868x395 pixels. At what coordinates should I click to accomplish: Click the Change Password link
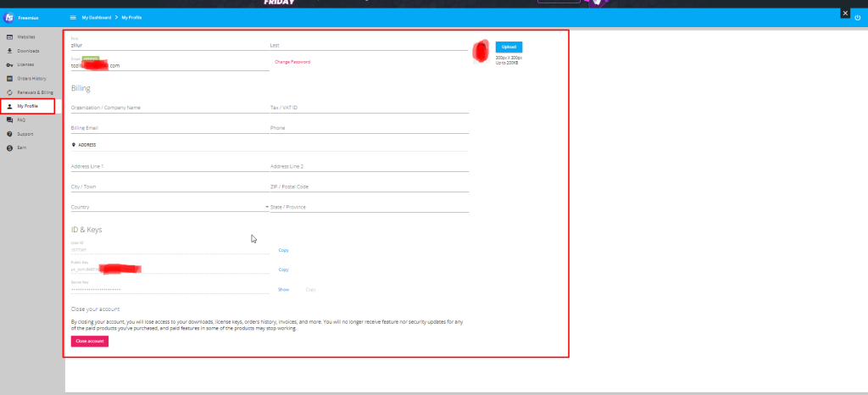click(x=292, y=62)
